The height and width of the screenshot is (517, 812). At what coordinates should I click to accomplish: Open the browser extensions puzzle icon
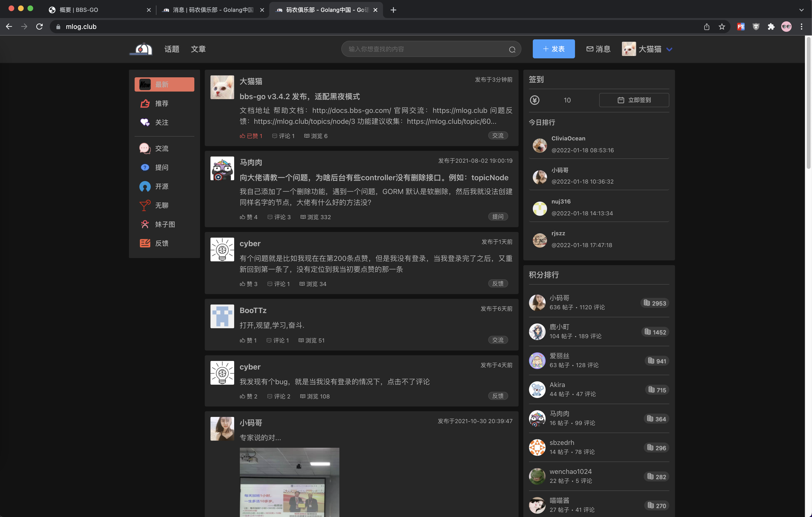(771, 27)
